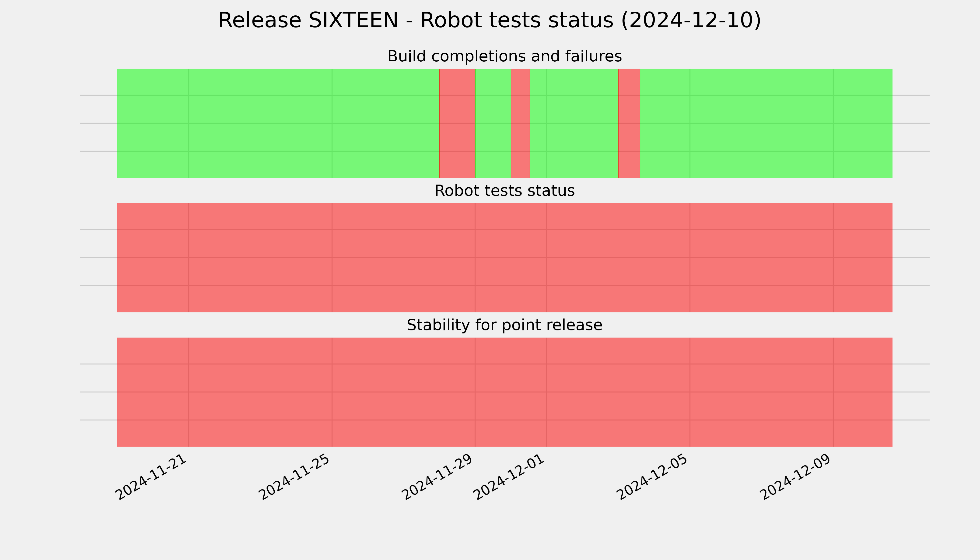The width and height of the screenshot is (980, 560).
Task: Click the date 2024-12-10 in the chart title
Action: pos(691,20)
